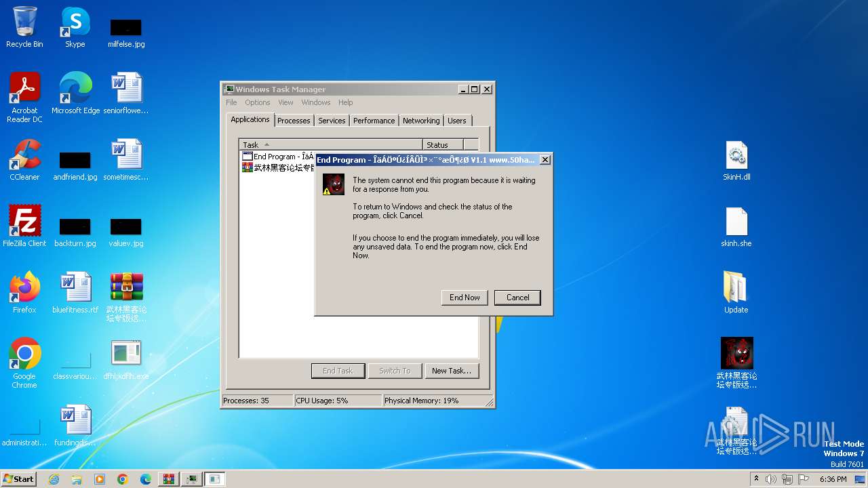Select the Firefox desktop shortcut

click(x=24, y=292)
